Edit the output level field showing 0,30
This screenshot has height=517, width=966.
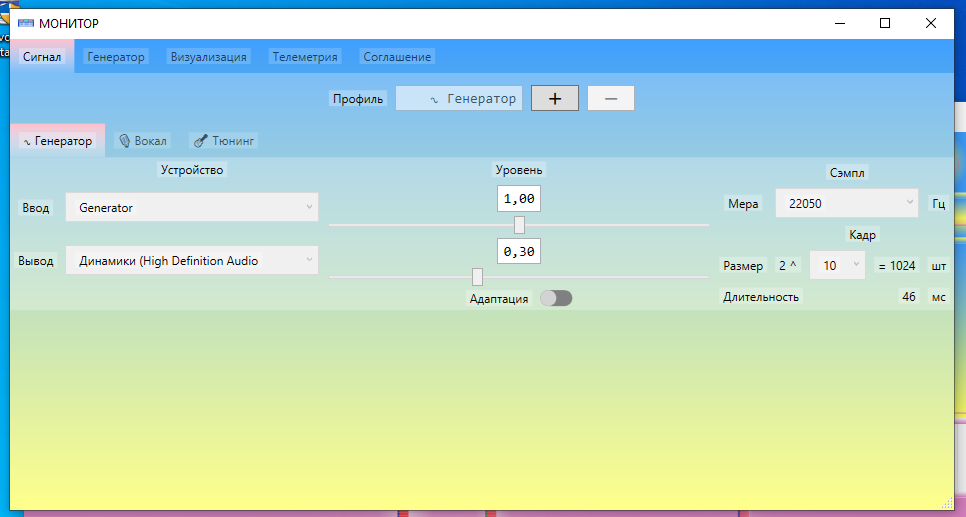519,251
